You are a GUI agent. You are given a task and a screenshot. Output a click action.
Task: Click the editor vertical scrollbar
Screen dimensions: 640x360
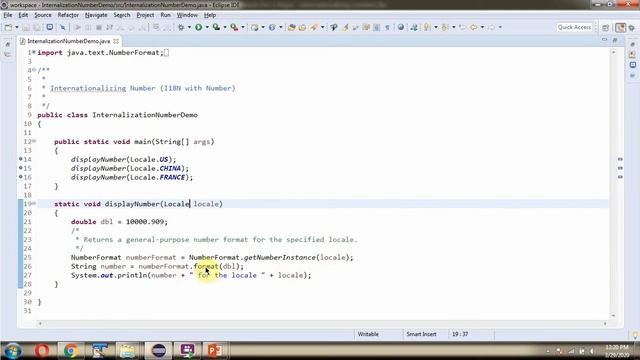click(x=613, y=184)
